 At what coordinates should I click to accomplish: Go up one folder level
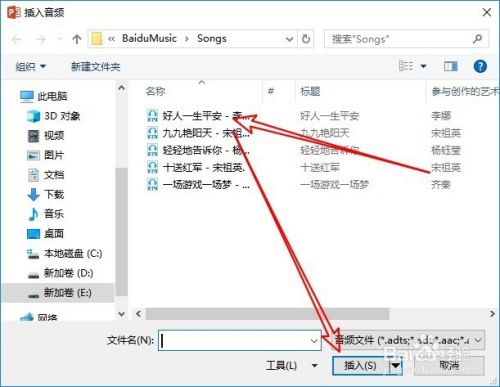point(77,39)
